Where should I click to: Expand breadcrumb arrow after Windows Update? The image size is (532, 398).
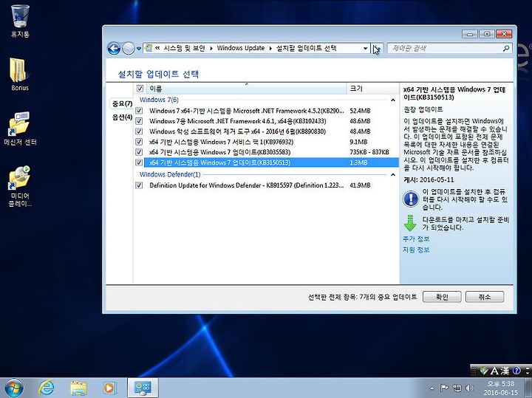pos(270,49)
